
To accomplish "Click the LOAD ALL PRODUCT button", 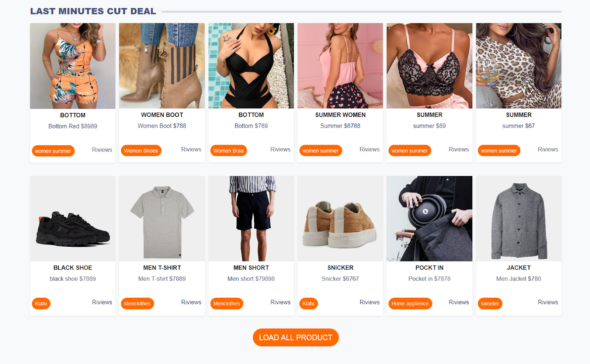I will 296,337.
